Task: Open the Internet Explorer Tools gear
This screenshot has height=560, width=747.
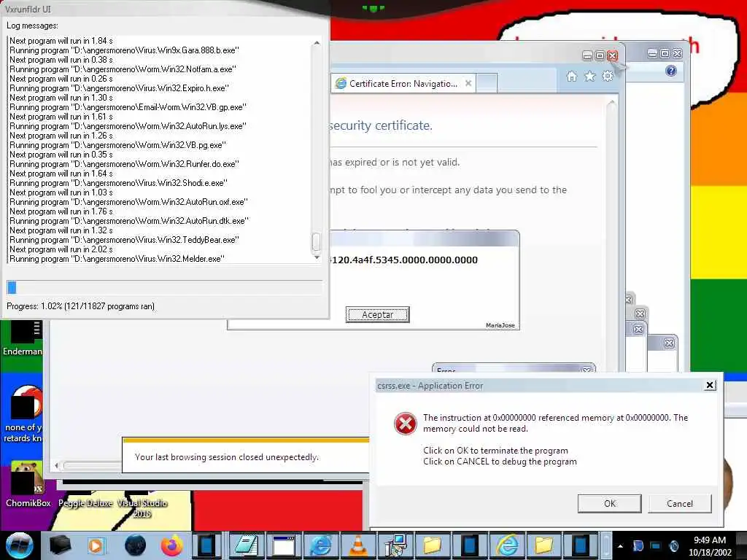Action: click(x=608, y=76)
